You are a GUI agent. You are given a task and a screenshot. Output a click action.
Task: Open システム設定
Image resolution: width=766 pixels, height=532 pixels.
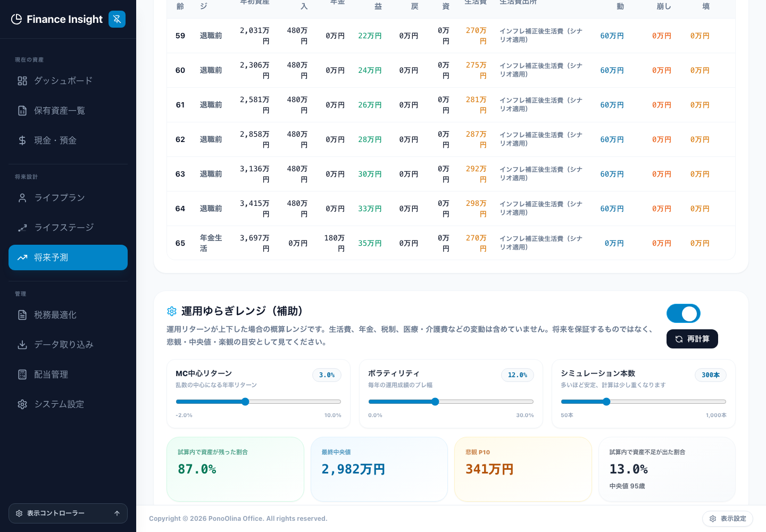68,404
